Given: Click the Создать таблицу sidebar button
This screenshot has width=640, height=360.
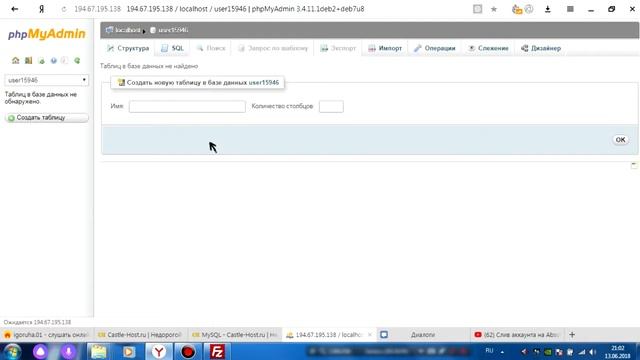Looking at the screenshot, I should click(47, 118).
